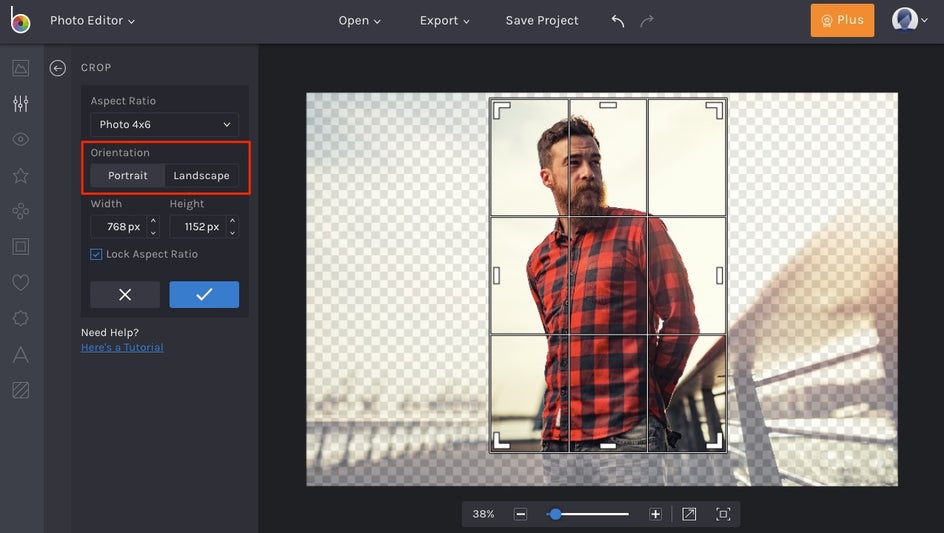The height and width of the screenshot is (533, 944).
Task: Open the Artsy star sidebar icon
Action: pos(21,176)
